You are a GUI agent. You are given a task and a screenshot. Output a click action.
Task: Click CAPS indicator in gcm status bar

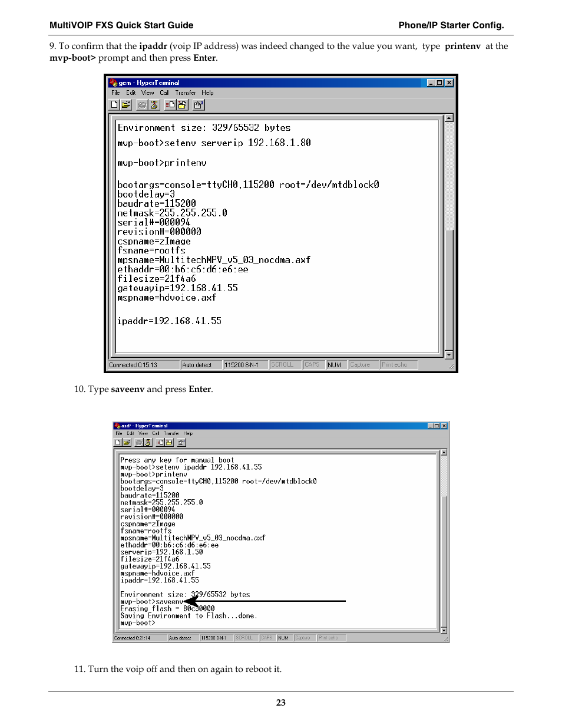tap(314, 365)
